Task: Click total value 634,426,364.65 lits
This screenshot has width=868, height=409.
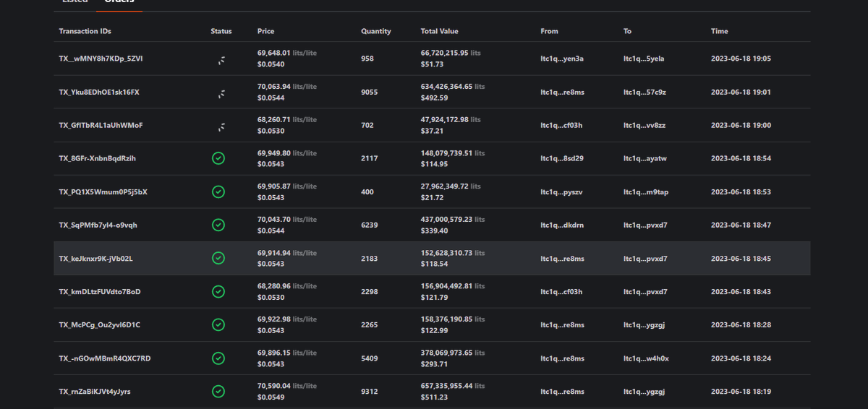Action: [453, 86]
